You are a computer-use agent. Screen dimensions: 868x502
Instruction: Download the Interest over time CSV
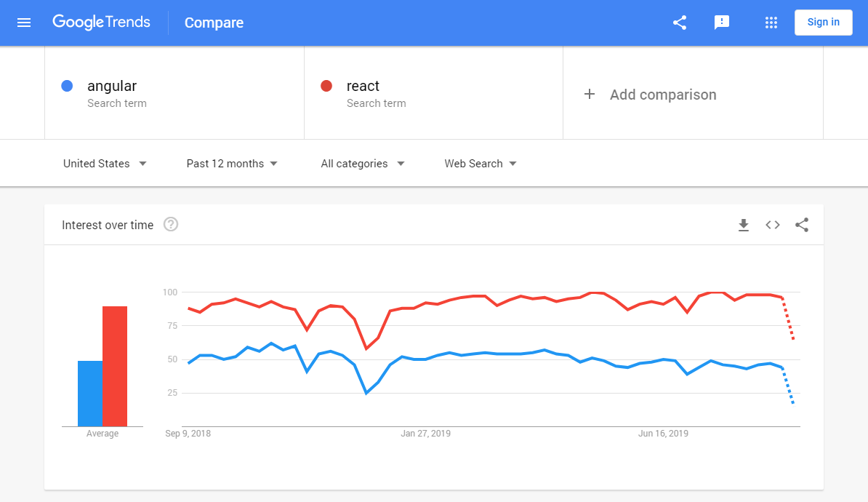(743, 226)
